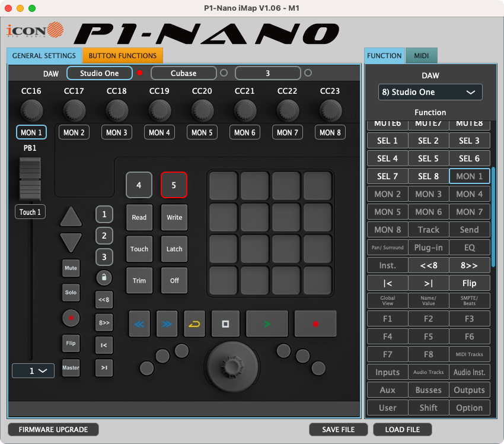Image resolution: width=504 pixels, height=444 pixels.
Task: Open the MIDI tab in right panel
Action: pos(422,56)
